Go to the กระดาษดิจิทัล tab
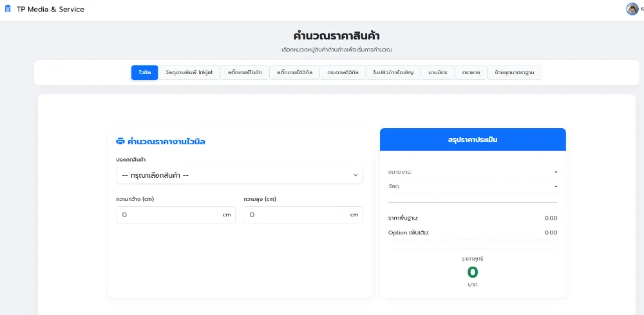 (x=343, y=73)
